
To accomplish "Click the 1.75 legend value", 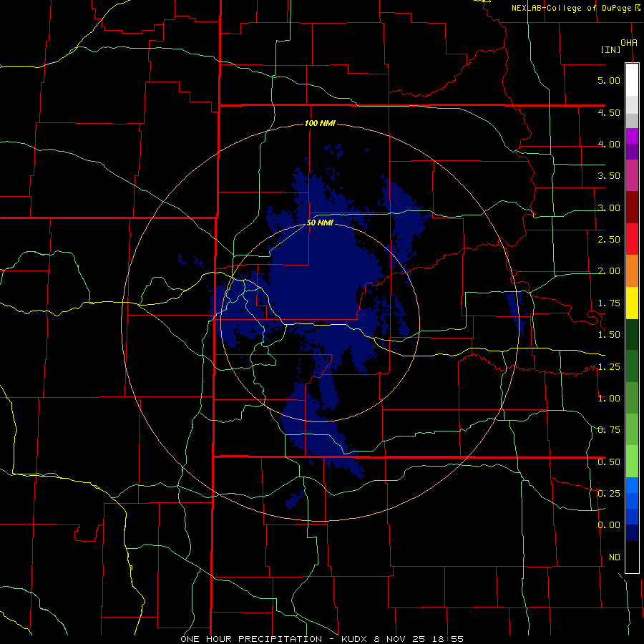I will click(609, 303).
